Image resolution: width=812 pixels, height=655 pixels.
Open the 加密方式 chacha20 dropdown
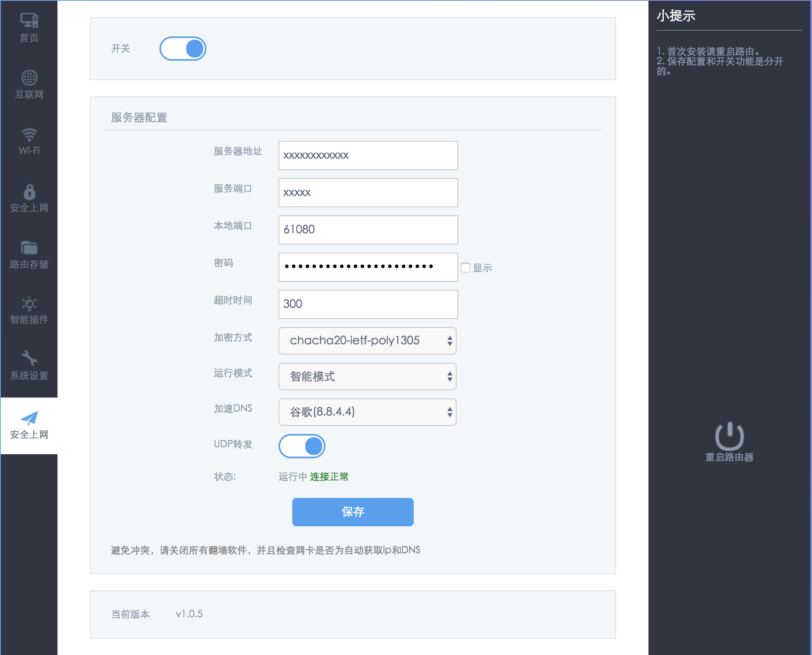pos(368,341)
